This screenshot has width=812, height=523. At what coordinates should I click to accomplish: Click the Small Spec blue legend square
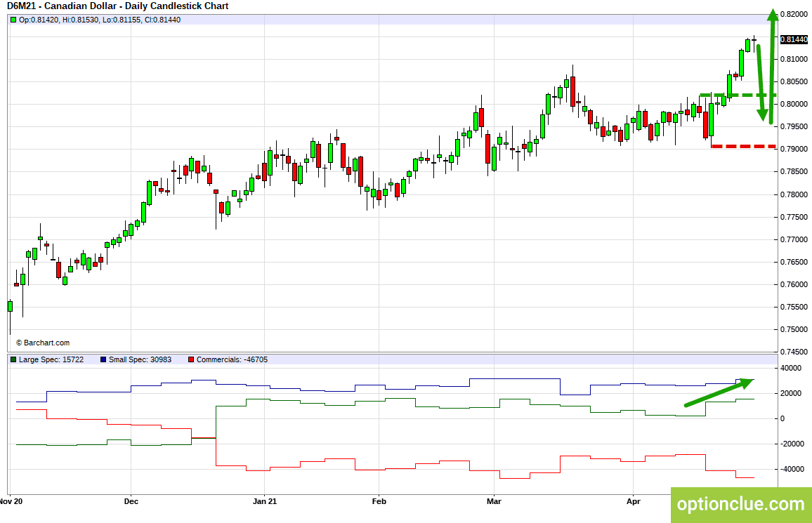103,359
